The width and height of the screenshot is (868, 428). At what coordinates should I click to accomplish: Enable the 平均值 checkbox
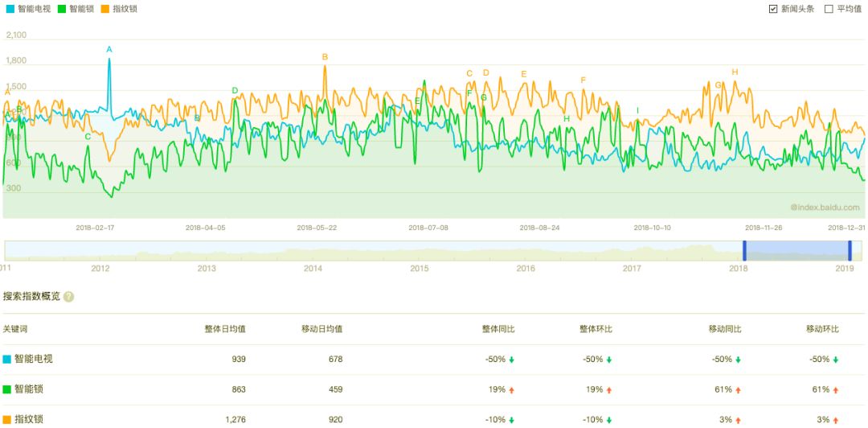[x=829, y=9]
